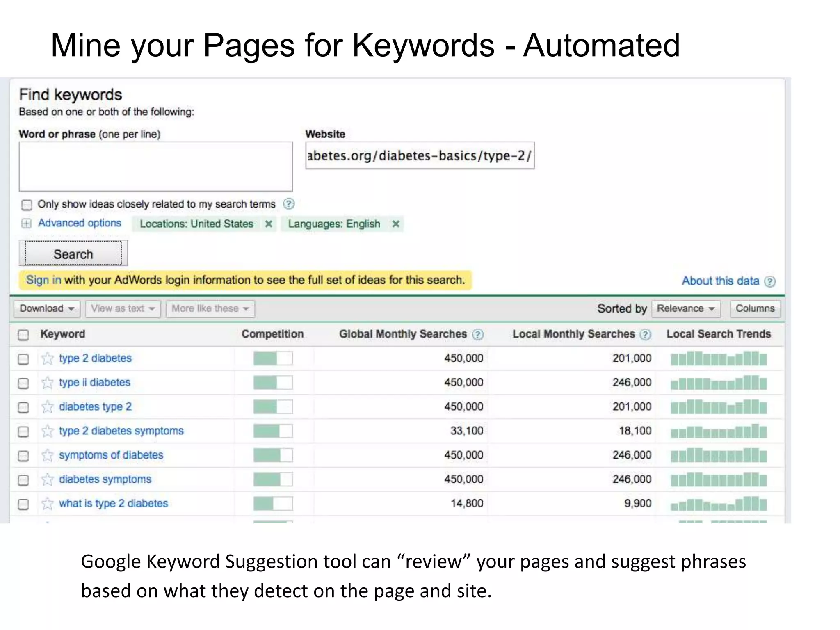This screenshot has width=840, height=630.
Task: Open the 'About this data' link
Action: click(x=720, y=281)
